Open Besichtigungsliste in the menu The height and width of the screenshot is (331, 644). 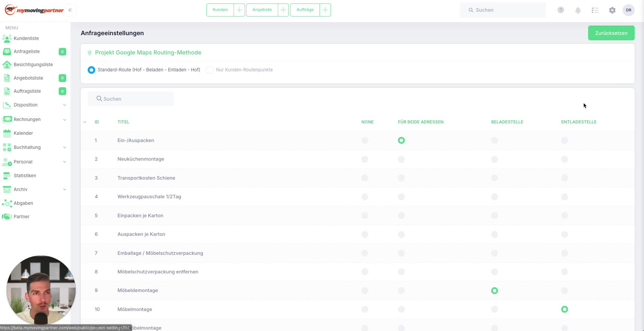pos(33,64)
